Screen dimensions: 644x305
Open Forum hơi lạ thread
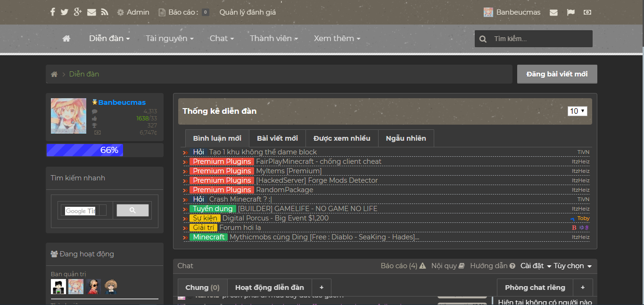[240, 228]
